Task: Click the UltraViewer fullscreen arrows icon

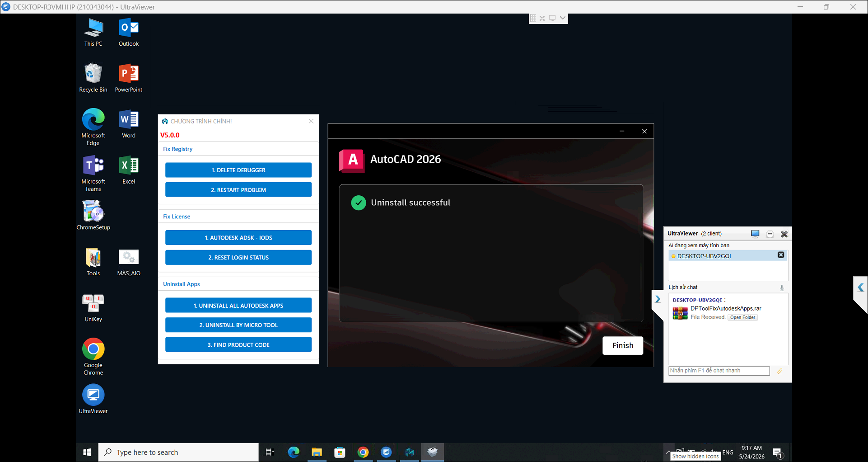Action: point(542,18)
